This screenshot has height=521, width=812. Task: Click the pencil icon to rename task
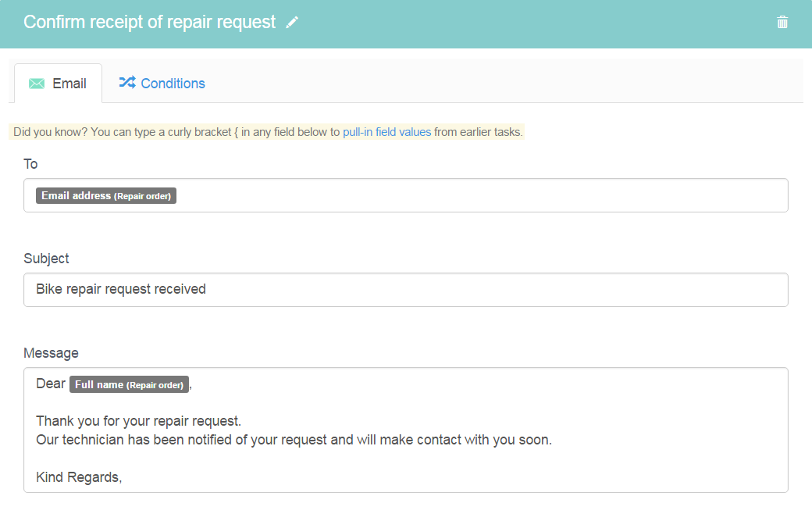292,23
